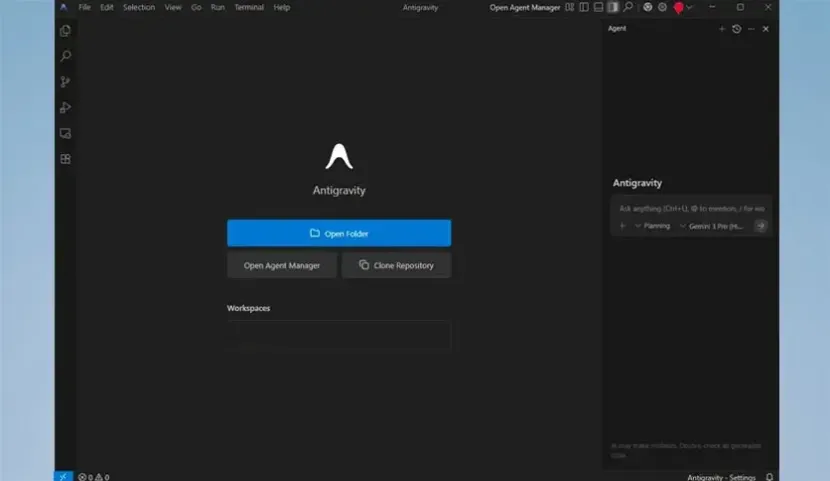Open the Help menu
The image size is (830, 481).
click(x=282, y=7)
